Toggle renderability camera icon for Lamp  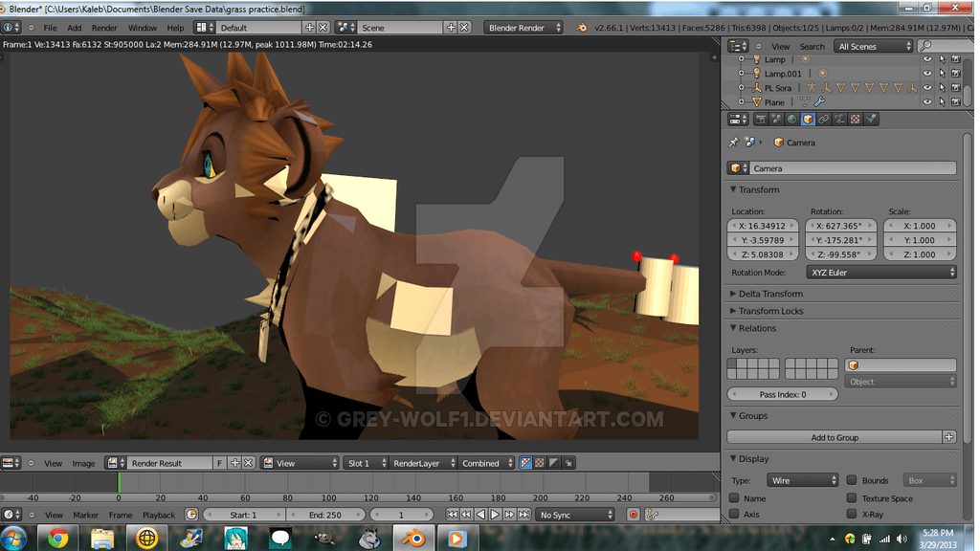(x=956, y=59)
